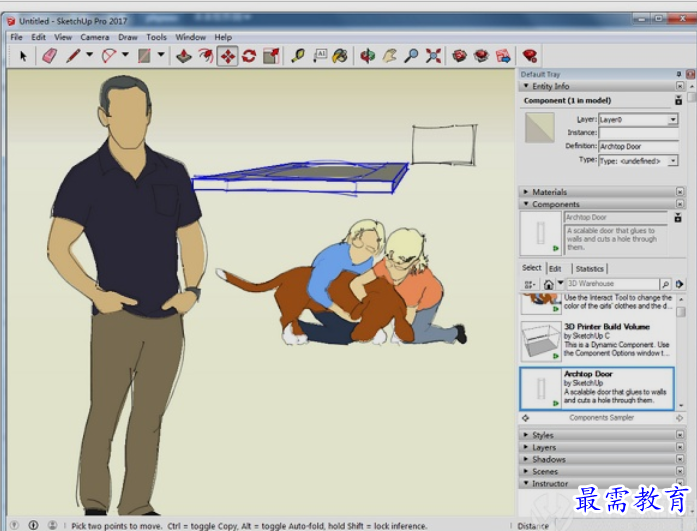Toggle Entity Info show details button
This screenshot has width=697, height=531.
tap(678, 100)
